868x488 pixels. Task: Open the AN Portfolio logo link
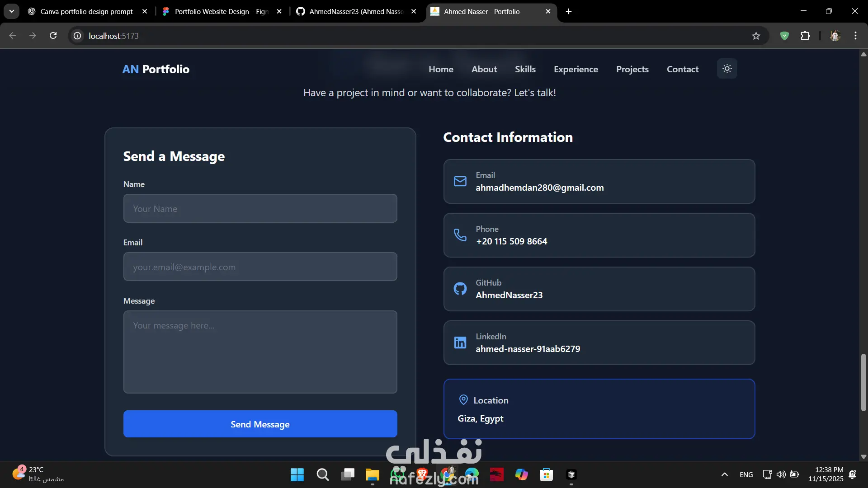(x=156, y=69)
